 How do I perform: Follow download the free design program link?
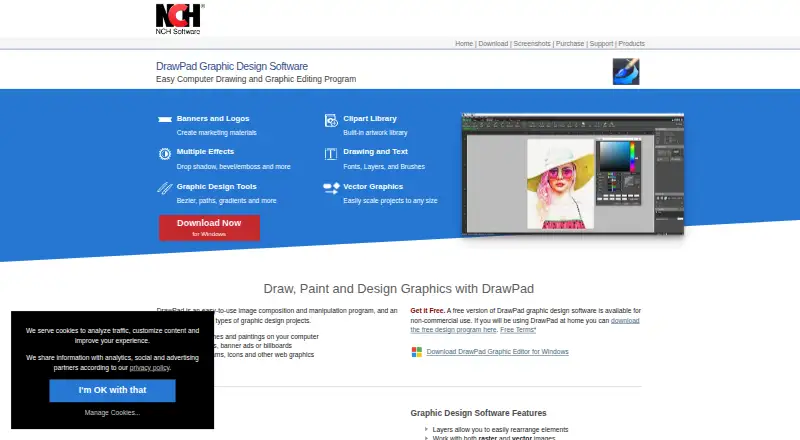click(525, 325)
